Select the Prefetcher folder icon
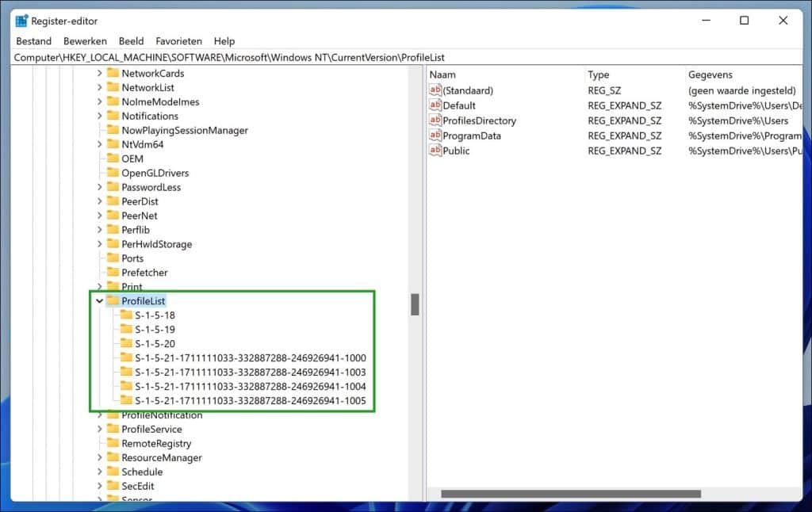 click(112, 272)
